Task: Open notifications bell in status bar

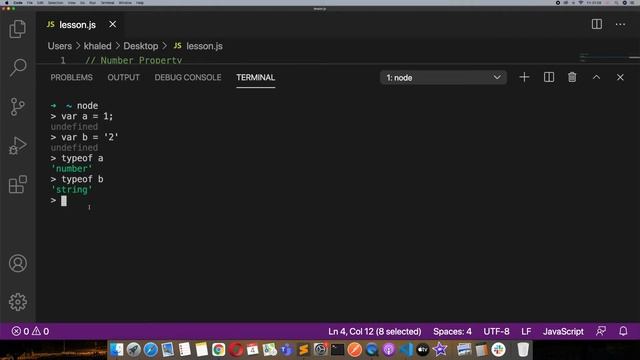Action: [x=623, y=331]
